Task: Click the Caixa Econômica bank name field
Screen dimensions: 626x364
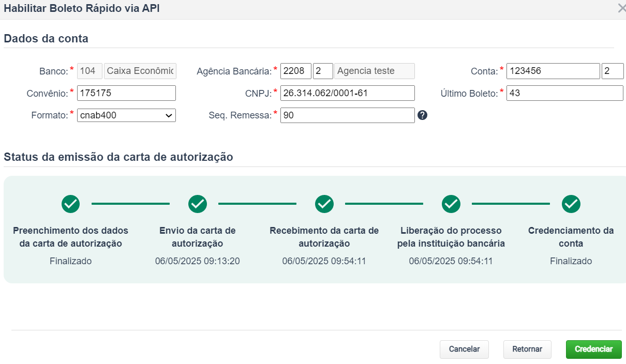Action: point(140,71)
